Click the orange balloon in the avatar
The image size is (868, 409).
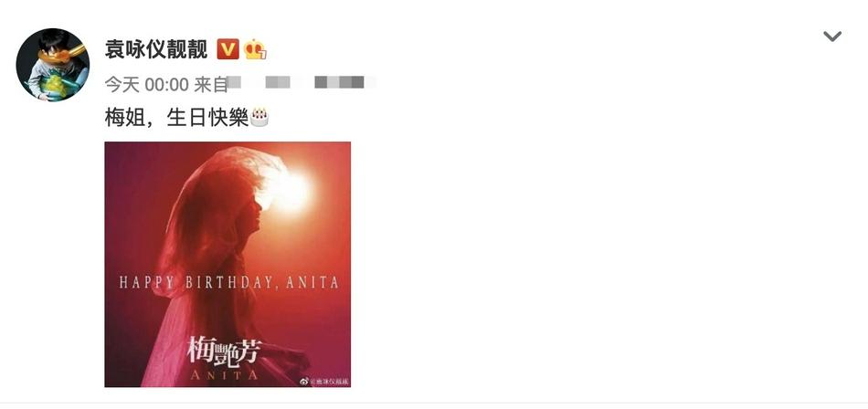61,54
